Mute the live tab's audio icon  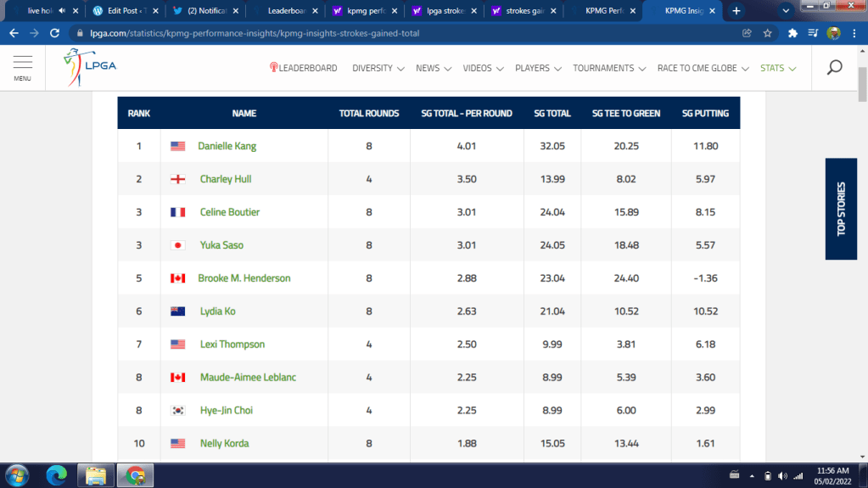pyautogui.click(x=62, y=11)
